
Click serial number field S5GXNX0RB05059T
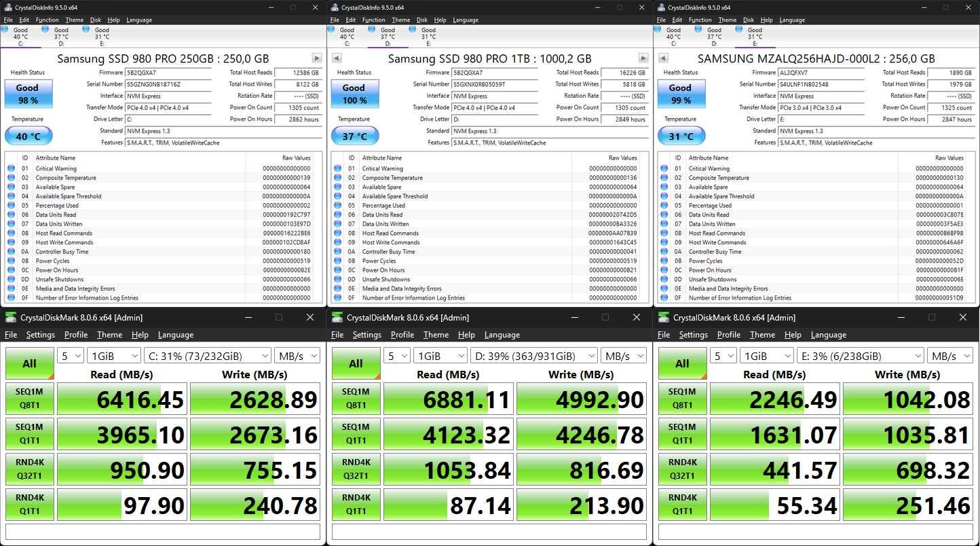tap(495, 84)
